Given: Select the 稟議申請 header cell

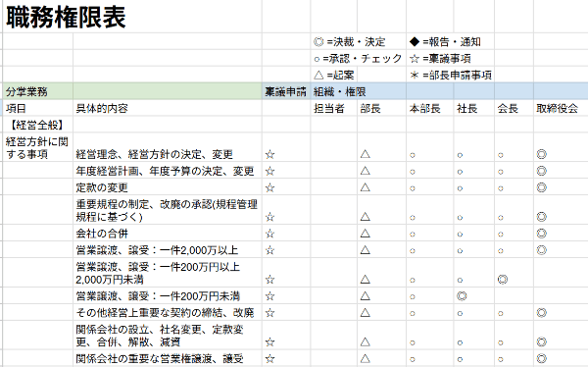Looking at the screenshot, I should [286, 91].
